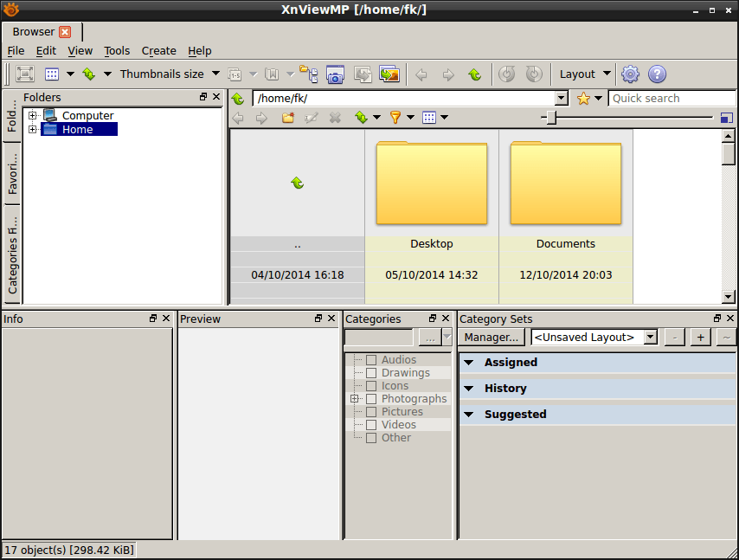
Task: Open the Create menu
Action: click(159, 51)
